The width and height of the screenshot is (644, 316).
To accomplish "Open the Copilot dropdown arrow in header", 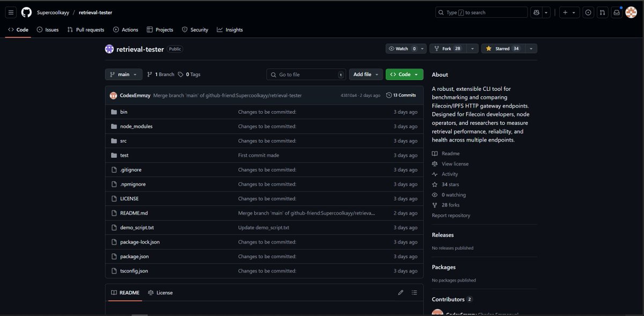I will (x=546, y=12).
